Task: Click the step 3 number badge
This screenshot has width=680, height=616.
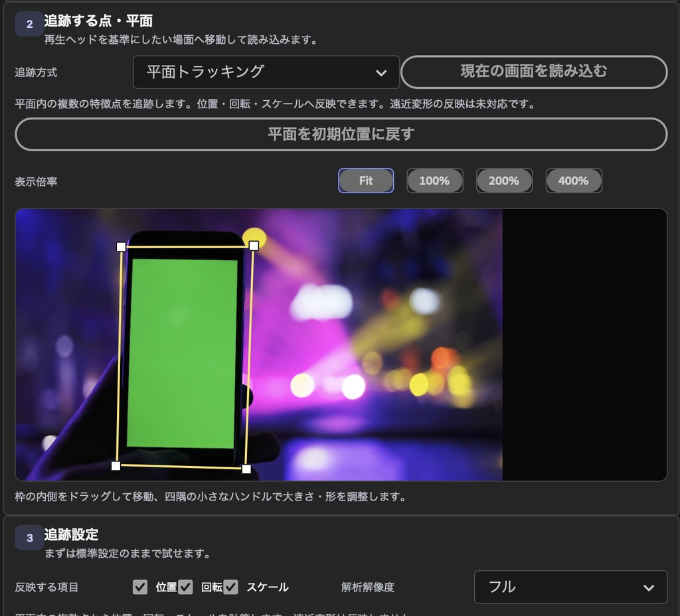Action: [x=29, y=538]
